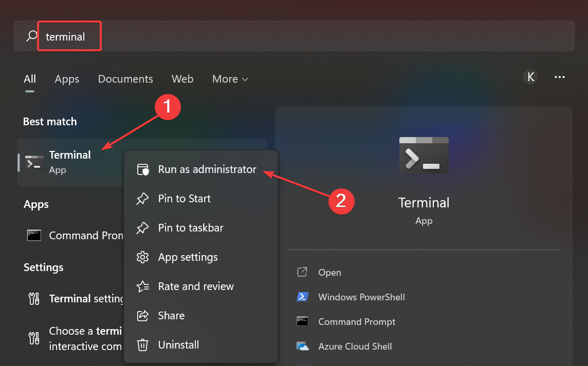This screenshot has height=366, width=588.
Task: Click the tools icon beside Terminal settings
Action: pos(34,299)
